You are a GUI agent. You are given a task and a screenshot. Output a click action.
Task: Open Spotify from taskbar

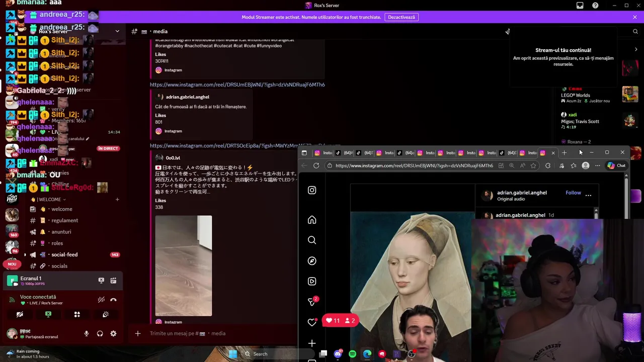click(x=352, y=354)
